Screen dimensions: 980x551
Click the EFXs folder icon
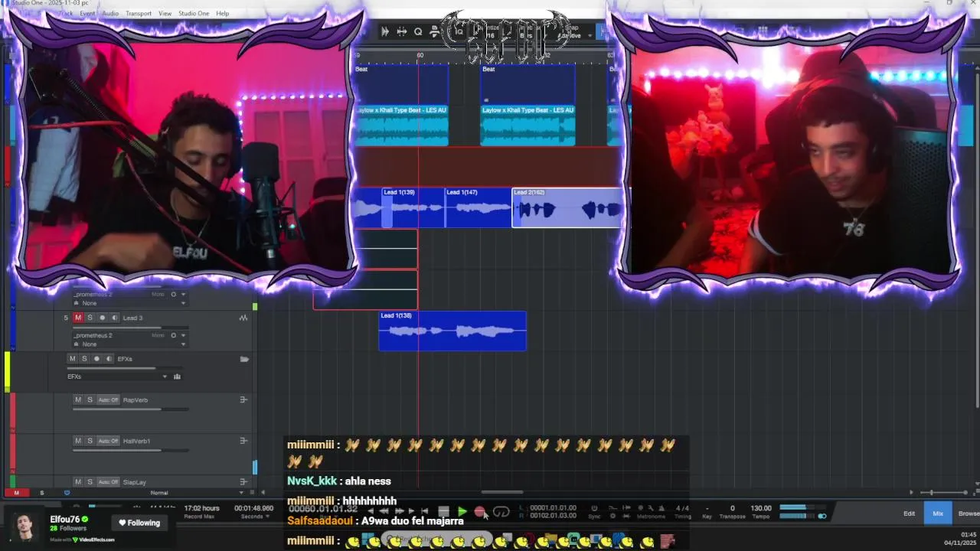click(244, 359)
